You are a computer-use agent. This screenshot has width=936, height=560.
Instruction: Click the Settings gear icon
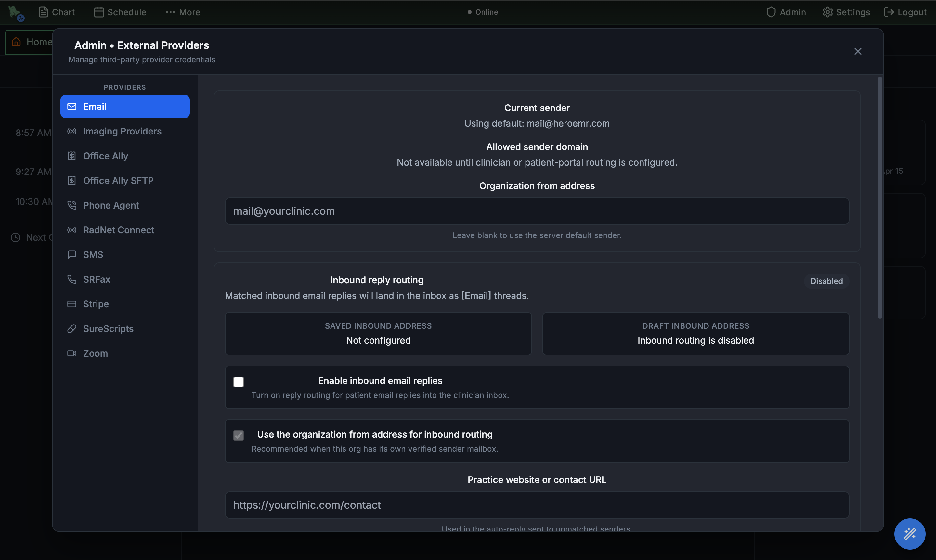pos(827,12)
